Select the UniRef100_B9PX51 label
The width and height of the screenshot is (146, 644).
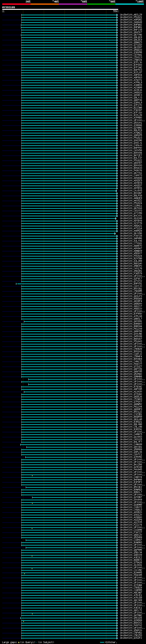click(x=131, y=284)
